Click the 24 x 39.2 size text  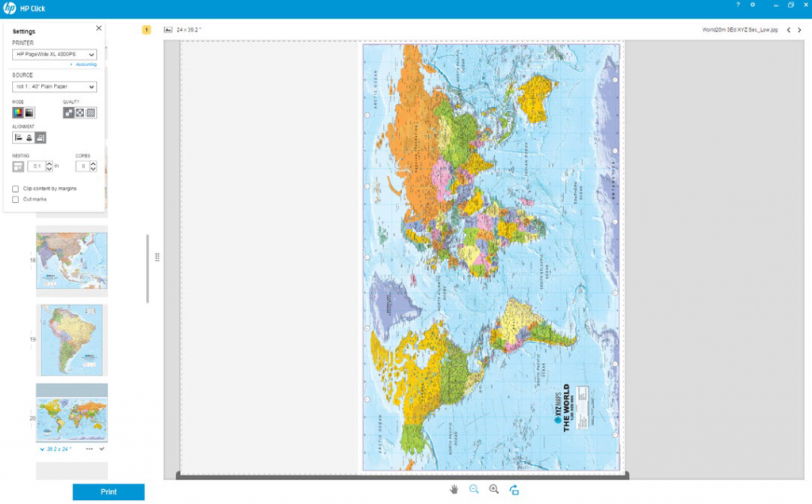(189, 30)
